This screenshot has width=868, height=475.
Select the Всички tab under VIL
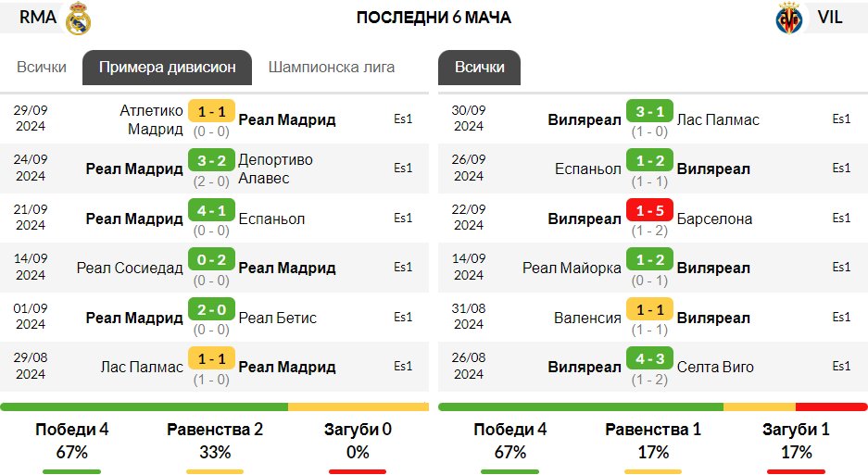tap(480, 68)
